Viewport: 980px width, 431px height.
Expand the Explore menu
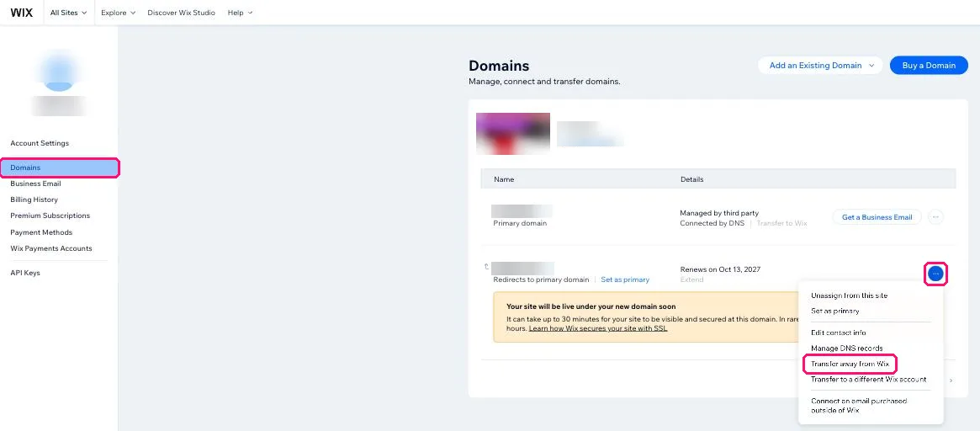point(118,13)
